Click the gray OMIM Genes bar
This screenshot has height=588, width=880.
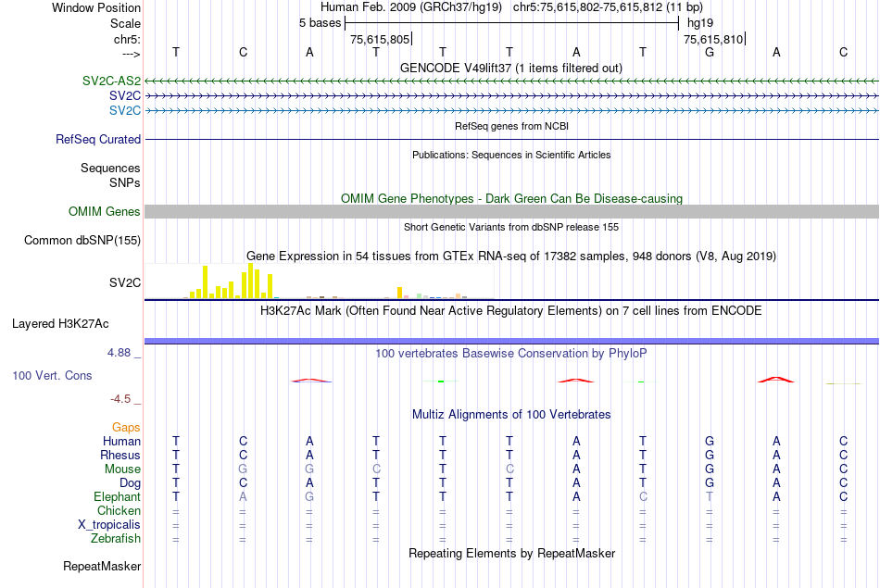pyautogui.click(x=511, y=211)
